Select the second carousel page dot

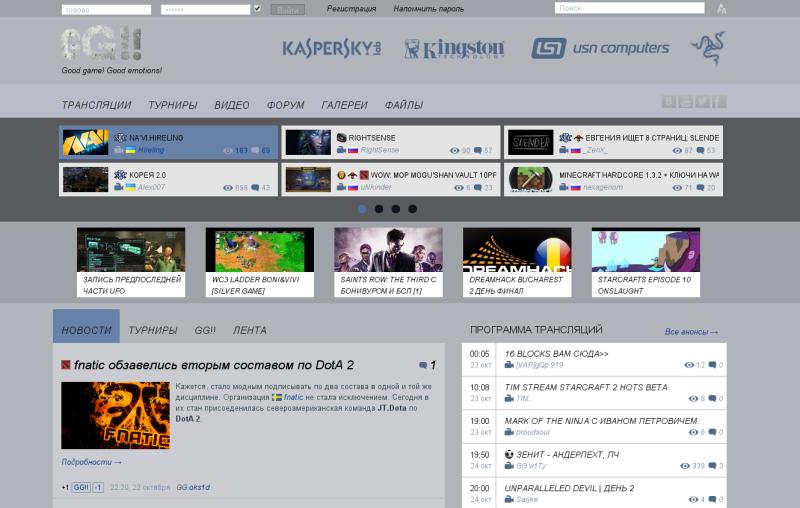[x=379, y=209]
